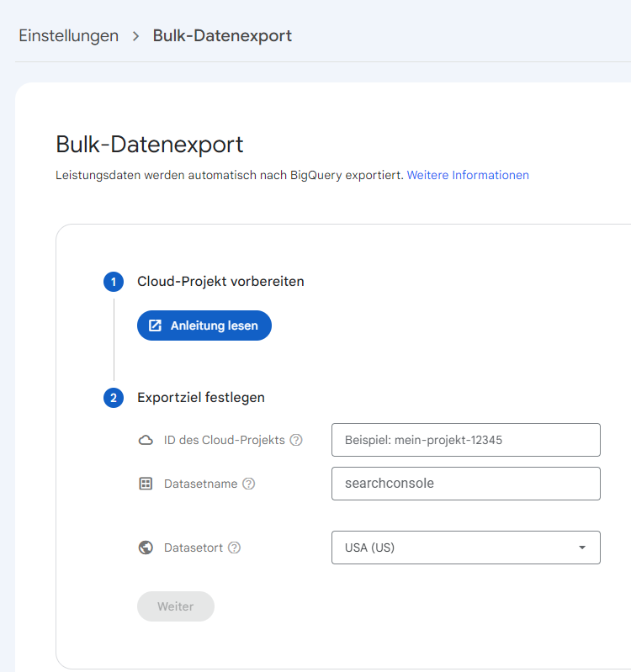631x672 pixels.
Task: Open the Weitere Informationen link
Action: click(x=468, y=175)
